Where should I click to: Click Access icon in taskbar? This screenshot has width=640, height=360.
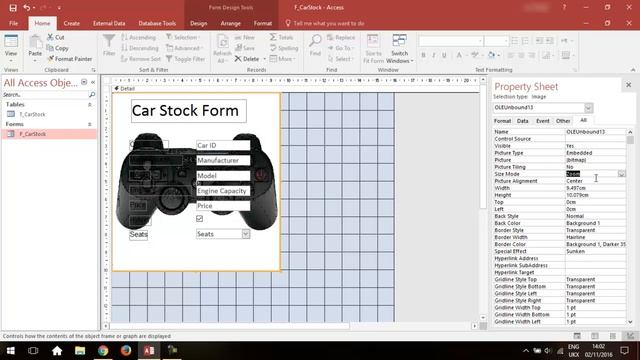(149, 351)
